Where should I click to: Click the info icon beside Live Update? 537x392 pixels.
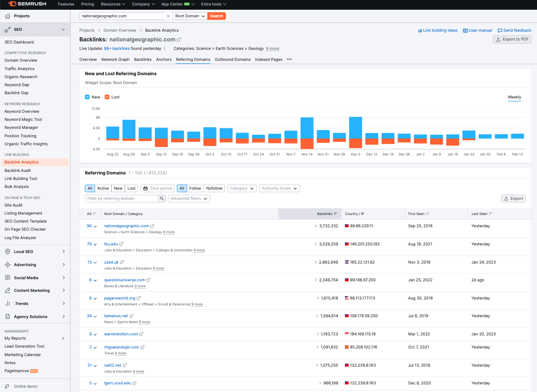click(165, 49)
